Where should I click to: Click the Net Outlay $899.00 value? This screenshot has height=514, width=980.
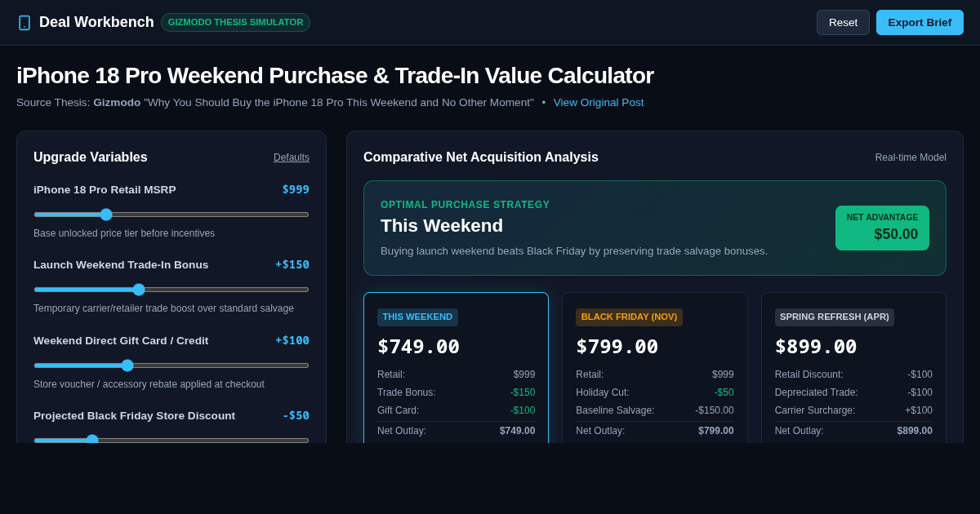click(915, 431)
